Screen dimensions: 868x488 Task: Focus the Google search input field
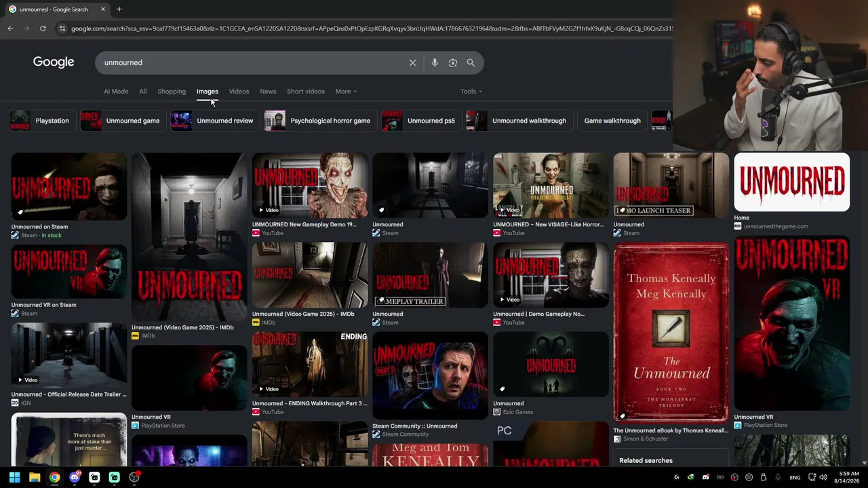251,62
